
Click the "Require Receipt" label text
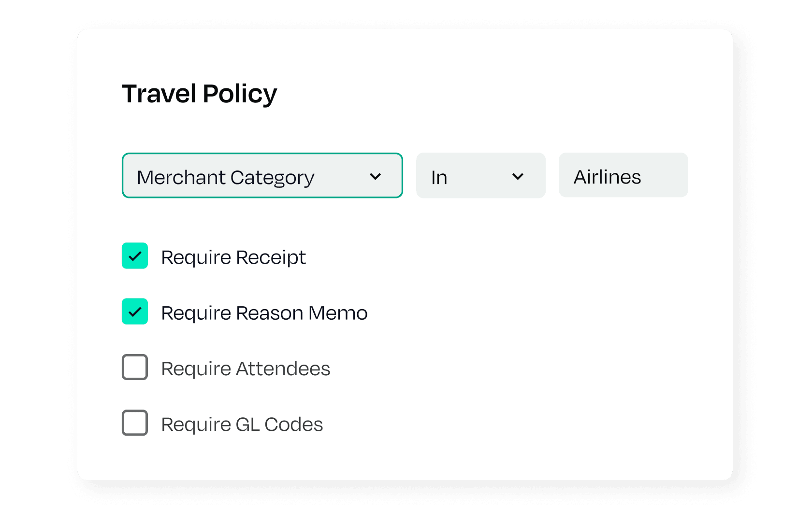tap(233, 257)
